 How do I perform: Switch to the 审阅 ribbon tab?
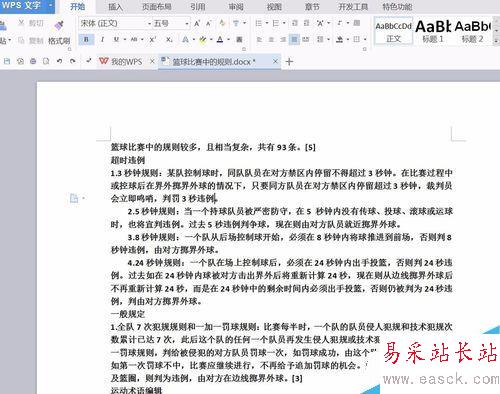(236, 7)
